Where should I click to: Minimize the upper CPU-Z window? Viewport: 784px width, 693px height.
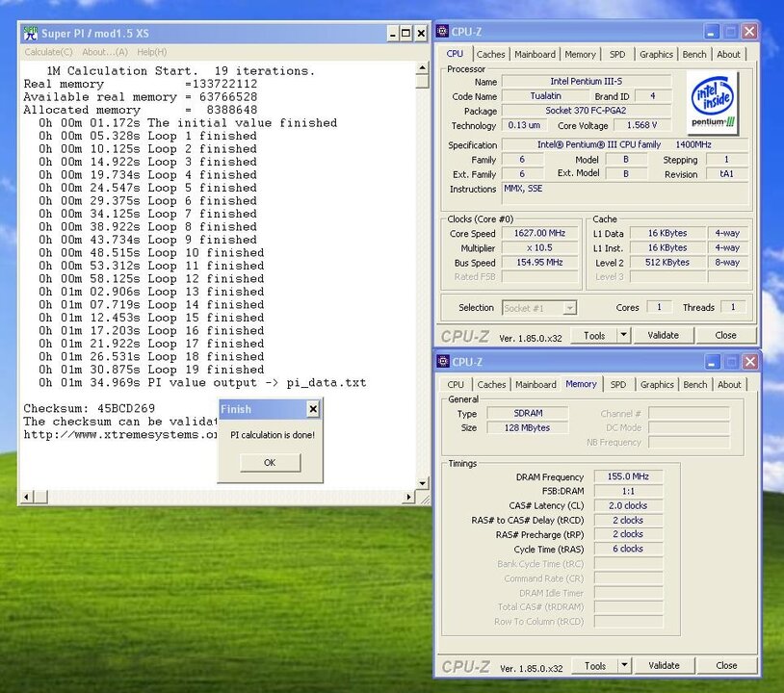click(711, 32)
